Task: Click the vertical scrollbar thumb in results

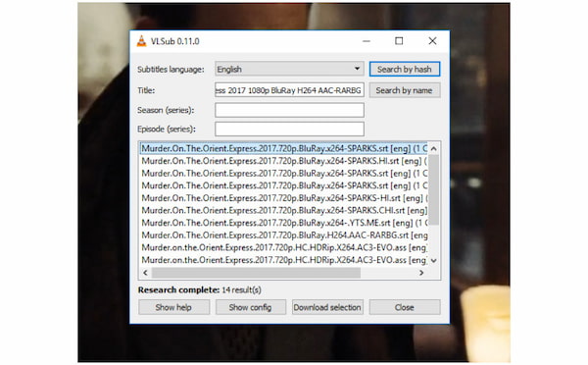Action: (434, 189)
